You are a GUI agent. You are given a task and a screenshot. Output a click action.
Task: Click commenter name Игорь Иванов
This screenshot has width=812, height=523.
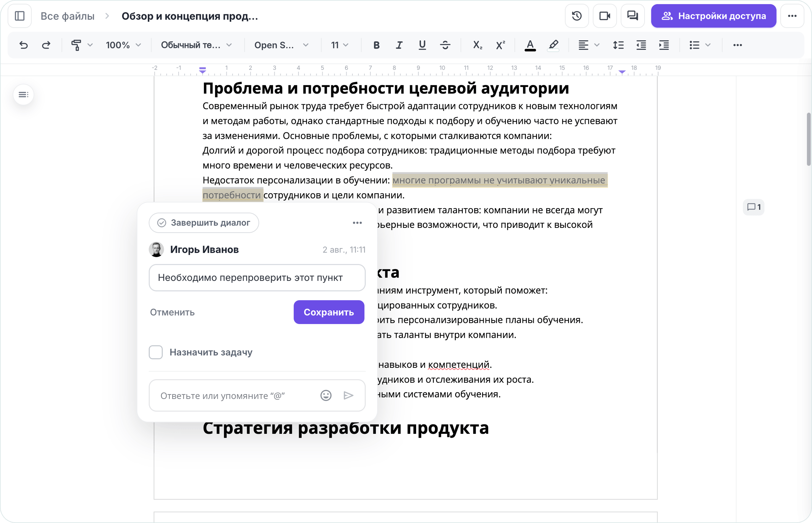(x=205, y=249)
